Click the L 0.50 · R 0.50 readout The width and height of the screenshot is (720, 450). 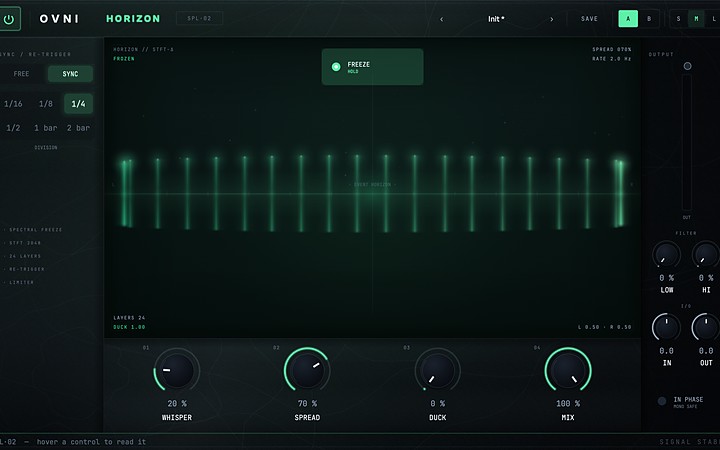coord(604,327)
